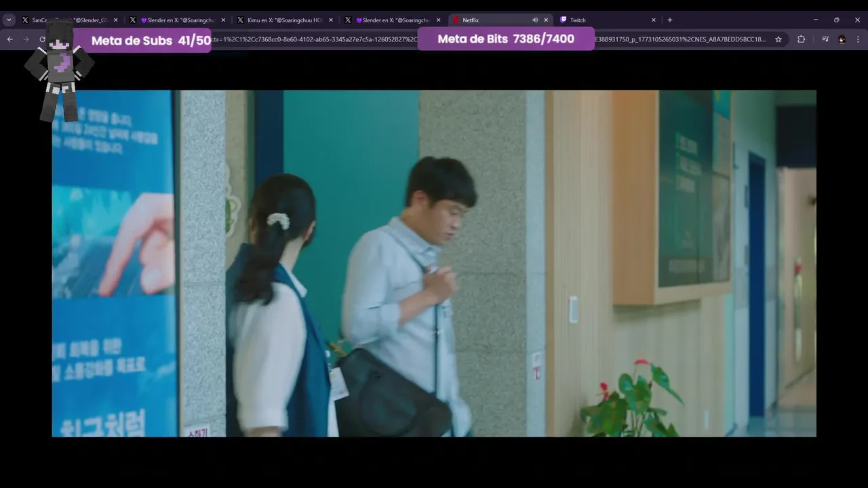The height and width of the screenshot is (488, 868).
Task: Bookmark this page with the star
Action: [778, 39]
